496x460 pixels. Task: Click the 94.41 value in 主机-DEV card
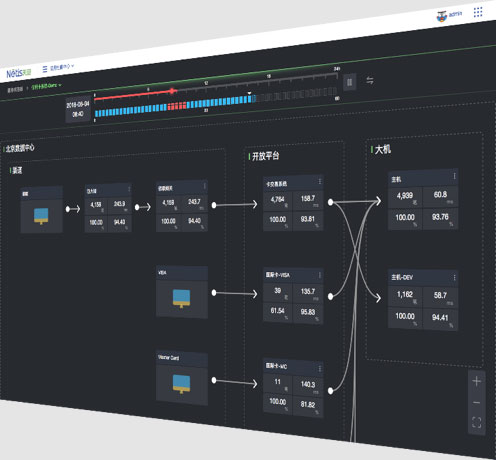pos(440,317)
